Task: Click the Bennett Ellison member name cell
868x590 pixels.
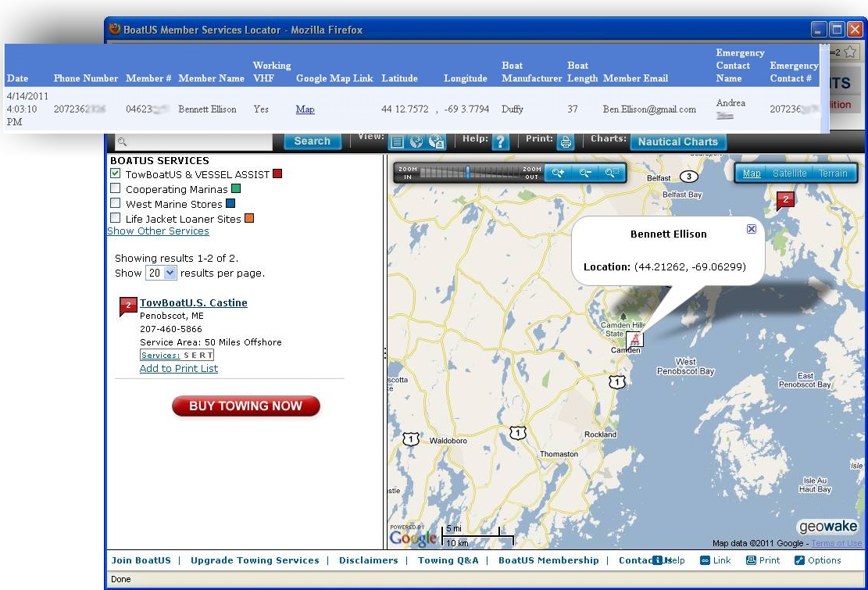Action: 207,109
